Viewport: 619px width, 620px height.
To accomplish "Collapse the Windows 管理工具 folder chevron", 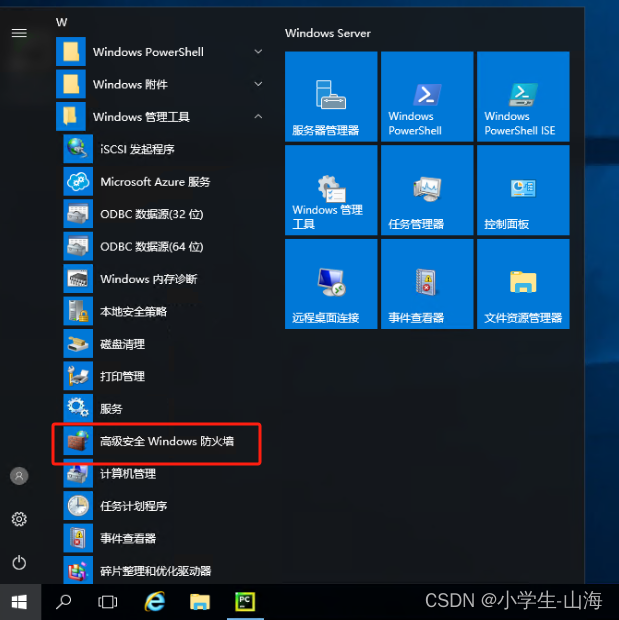I will [x=258, y=117].
